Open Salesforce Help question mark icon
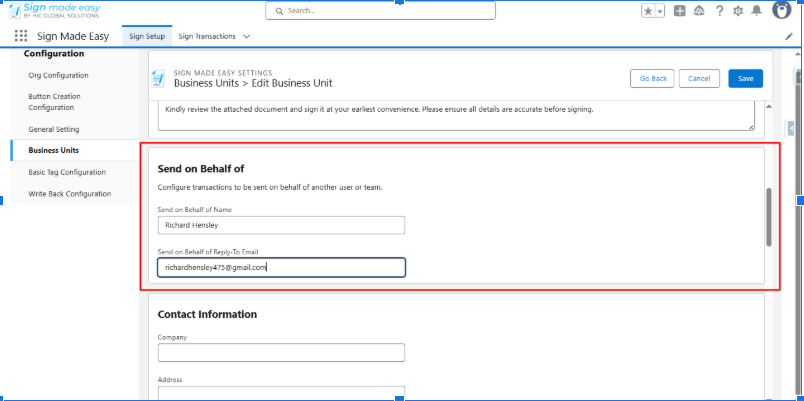The height and width of the screenshot is (401, 804). (719, 11)
